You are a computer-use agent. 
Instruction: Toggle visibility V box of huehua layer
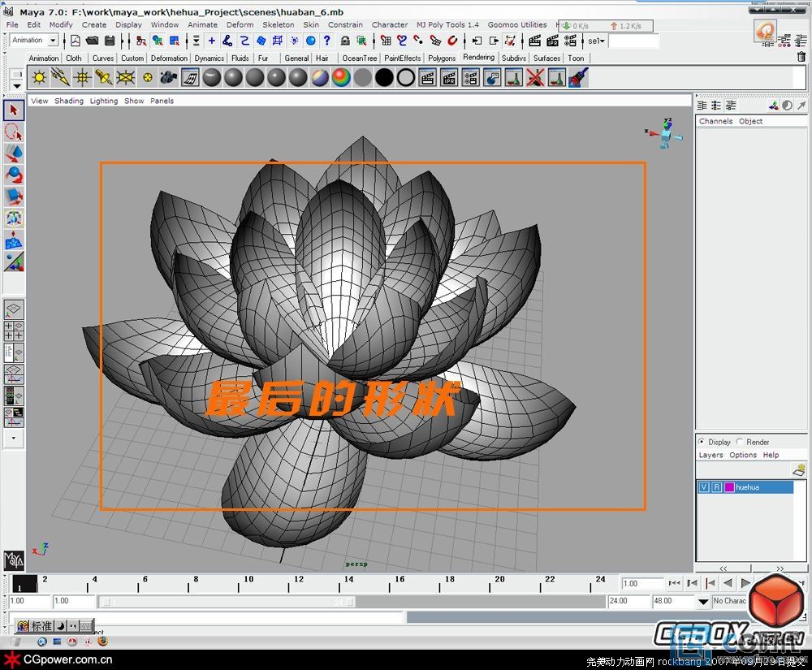pos(704,487)
